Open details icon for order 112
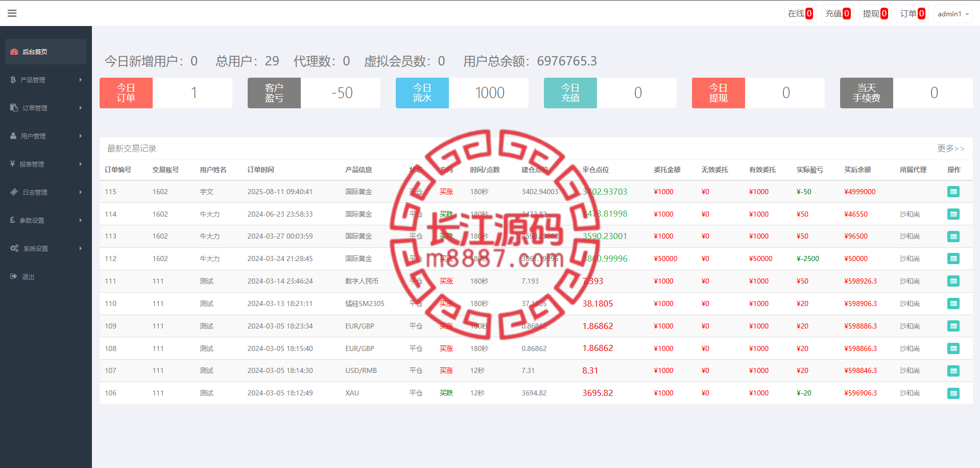Screen dimensions: 980x468 pos(953,259)
